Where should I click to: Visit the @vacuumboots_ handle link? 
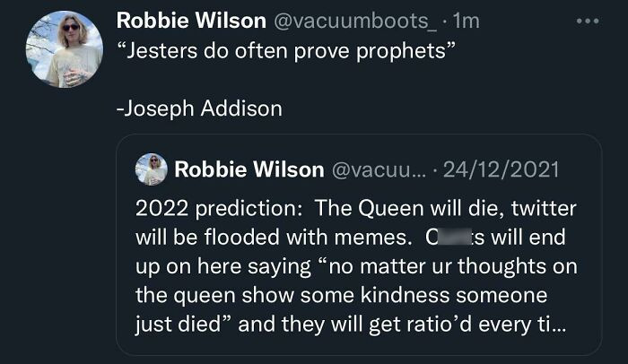[x=355, y=21]
